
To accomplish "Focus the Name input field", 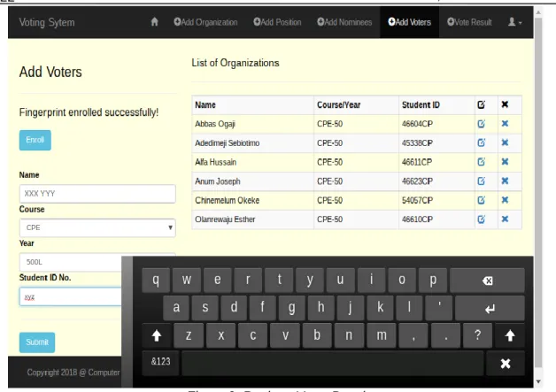I will point(97,194).
